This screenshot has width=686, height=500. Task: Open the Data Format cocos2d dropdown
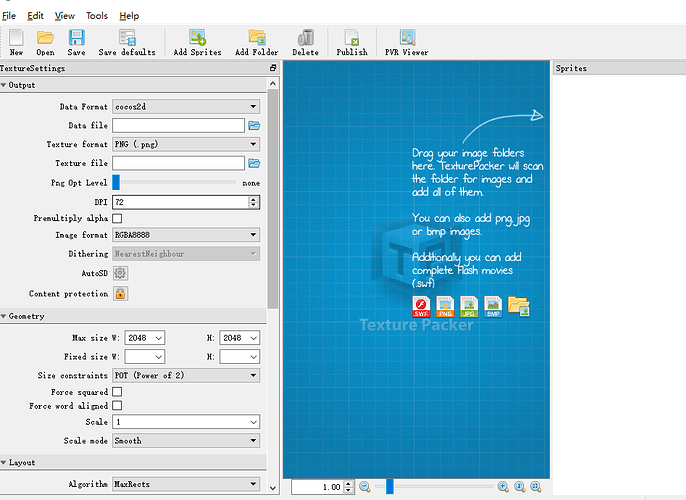[x=186, y=106]
